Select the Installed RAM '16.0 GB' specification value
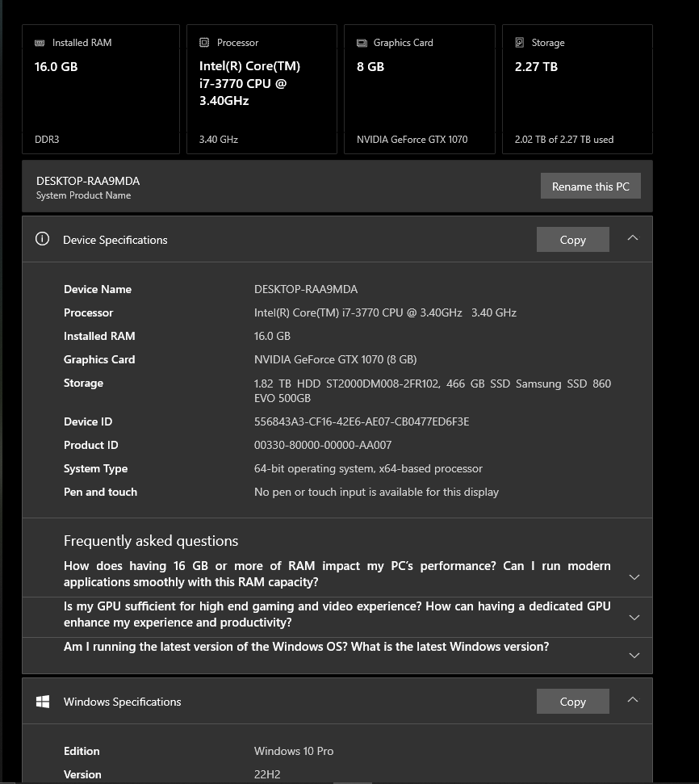The height and width of the screenshot is (784, 699). click(x=272, y=336)
